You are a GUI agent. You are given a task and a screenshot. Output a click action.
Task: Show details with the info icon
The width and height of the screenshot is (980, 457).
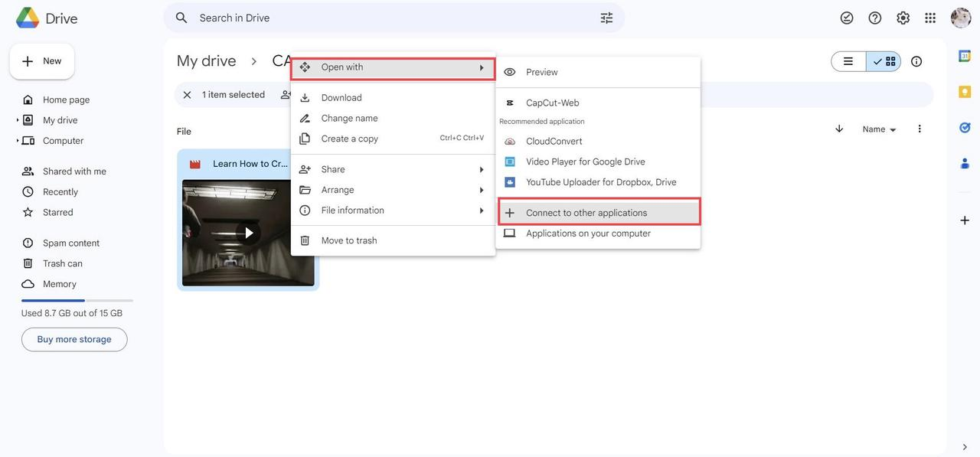(x=916, y=61)
